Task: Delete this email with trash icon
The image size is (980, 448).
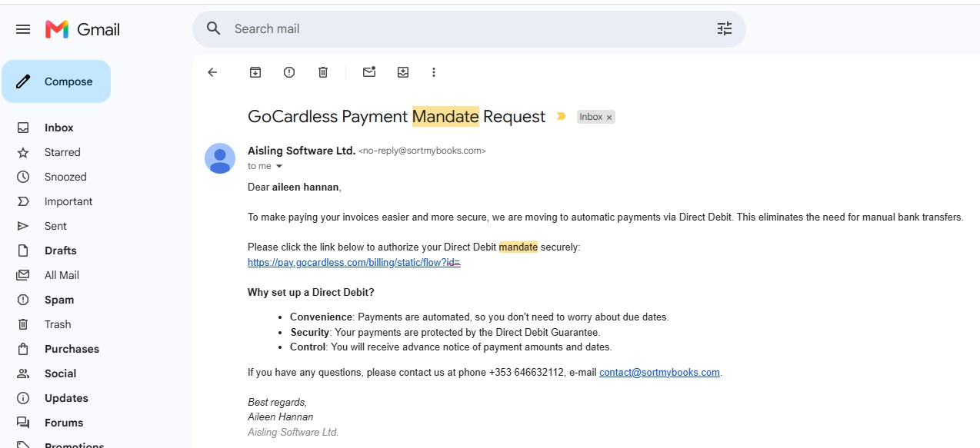Action: tap(323, 72)
